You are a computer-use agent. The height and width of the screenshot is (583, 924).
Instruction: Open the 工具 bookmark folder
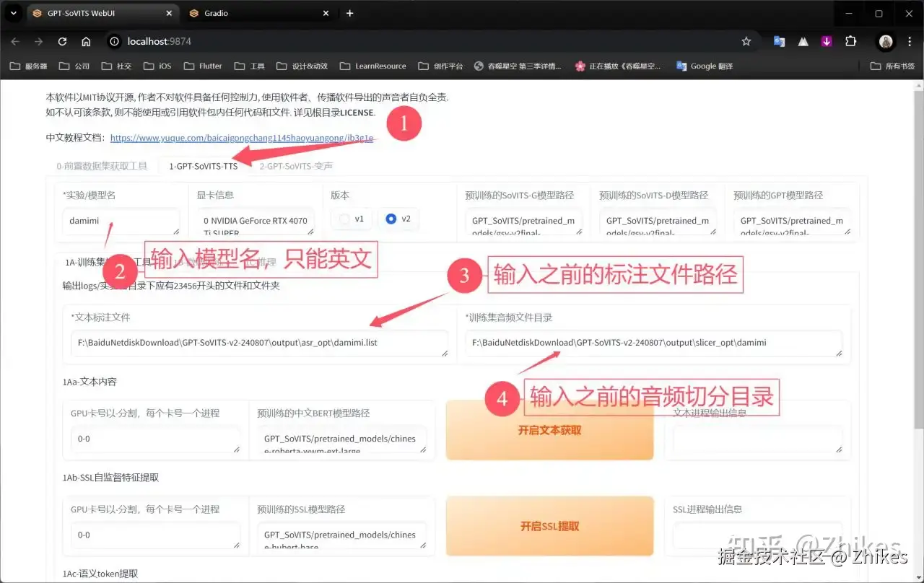(250, 66)
